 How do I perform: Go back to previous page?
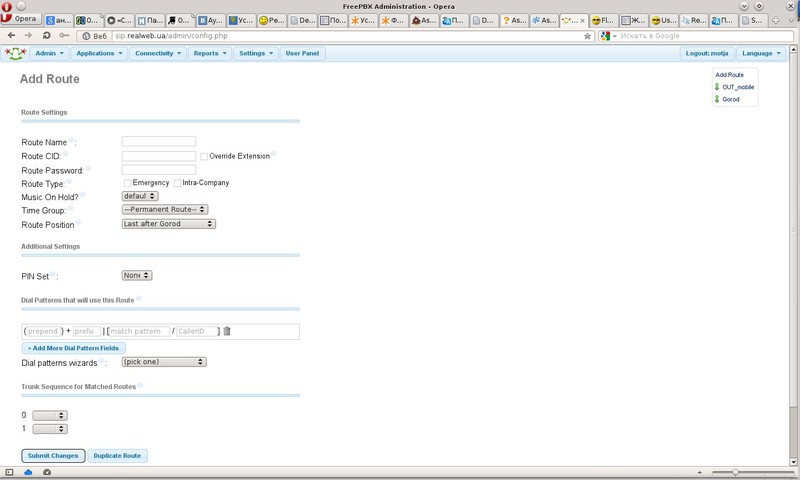click(11, 36)
